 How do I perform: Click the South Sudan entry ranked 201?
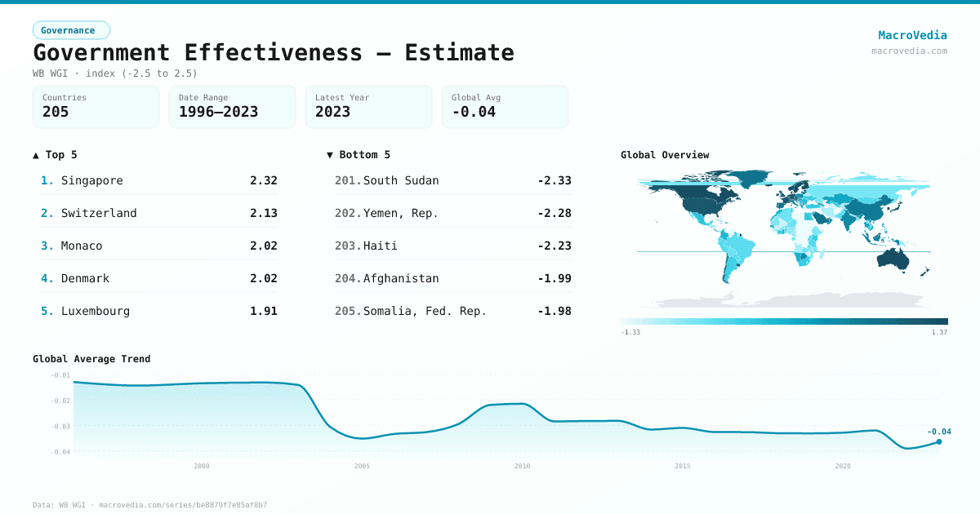click(x=452, y=180)
